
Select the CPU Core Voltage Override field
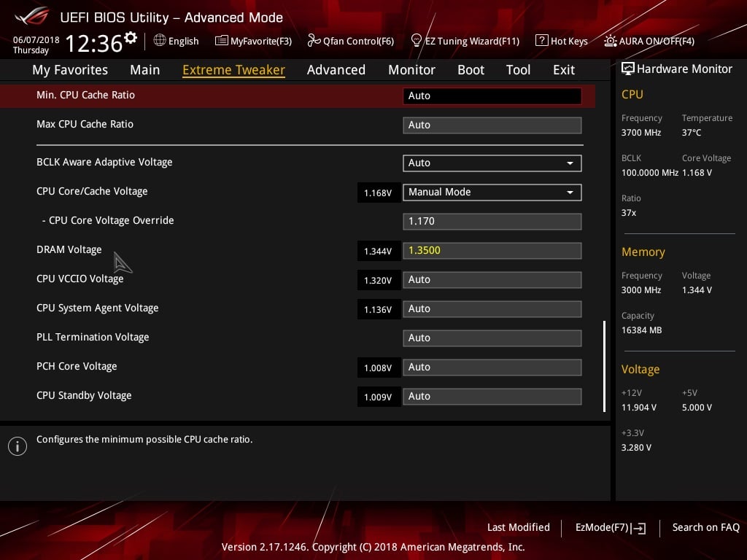click(492, 221)
